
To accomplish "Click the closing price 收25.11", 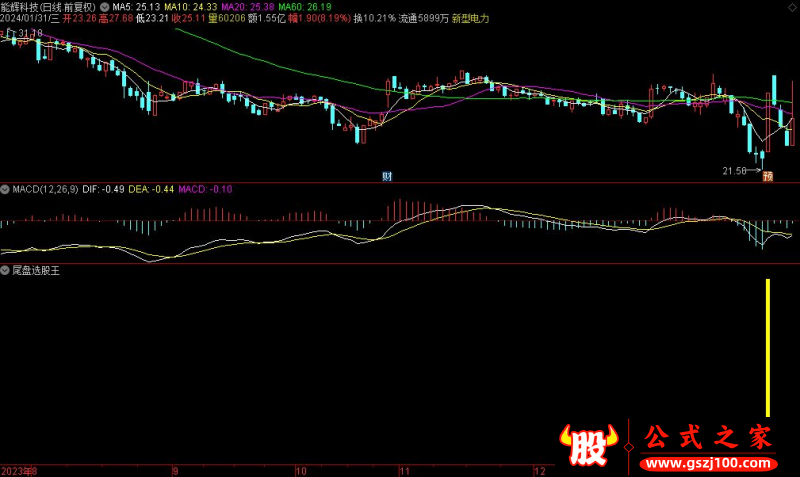I will [x=188, y=18].
